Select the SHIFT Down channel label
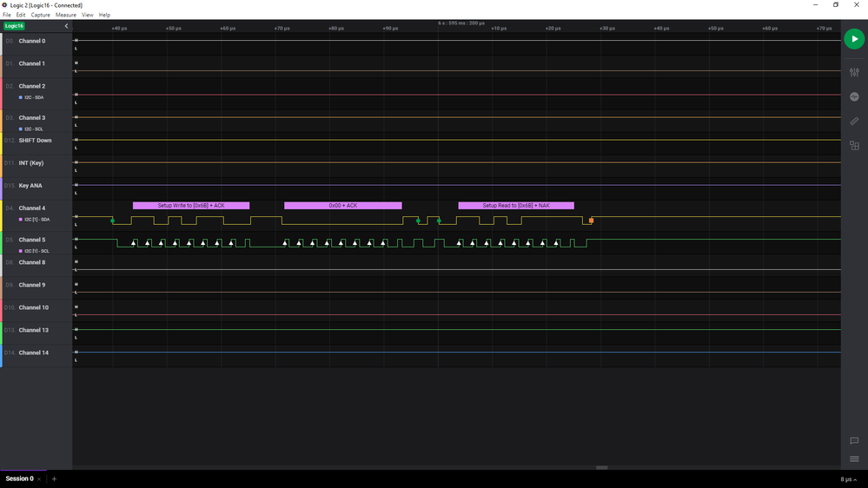868x488 pixels. [35, 141]
